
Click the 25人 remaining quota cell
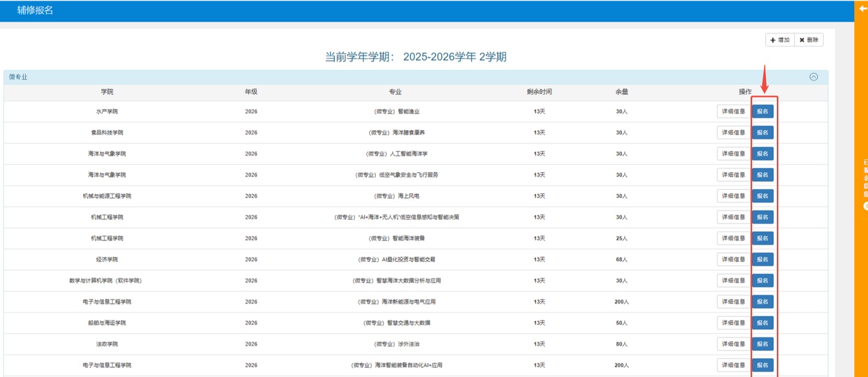[622, 238]
